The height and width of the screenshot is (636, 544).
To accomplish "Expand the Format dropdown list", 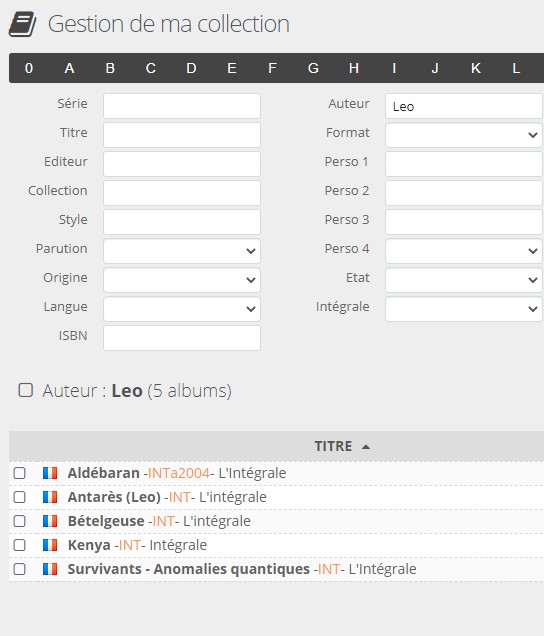I will (464, 135).
